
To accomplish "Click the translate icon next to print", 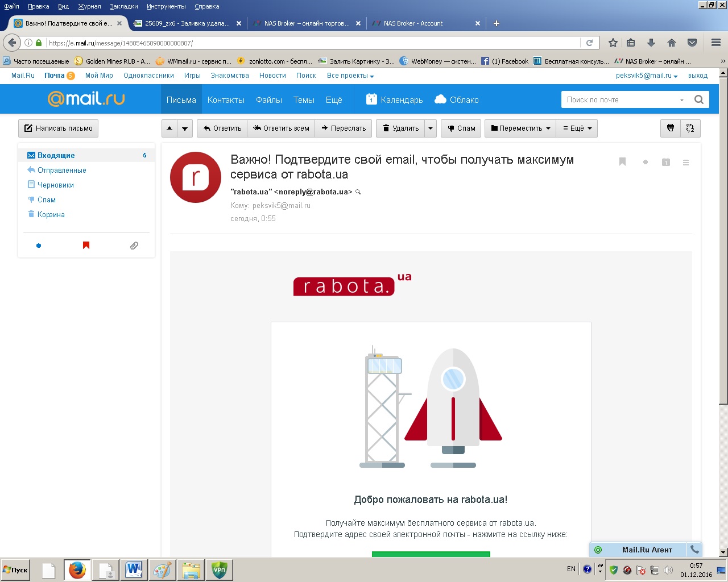I will (x=690, y=128).
